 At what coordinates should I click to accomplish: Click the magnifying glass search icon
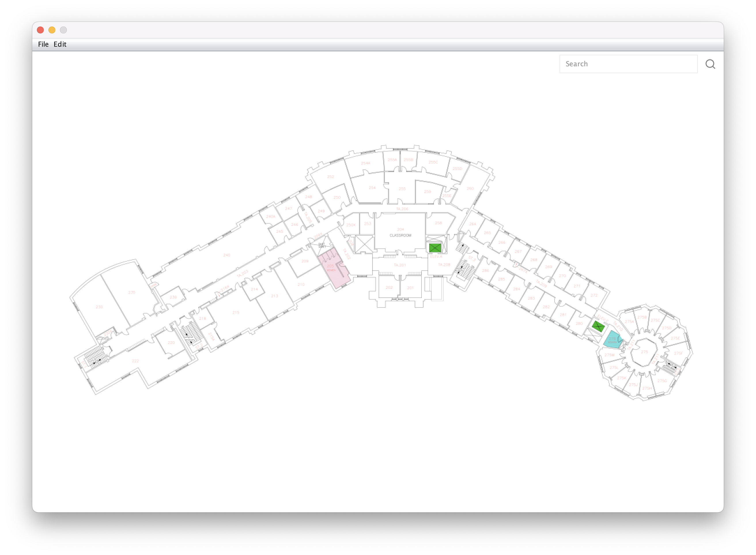[710, 64]
